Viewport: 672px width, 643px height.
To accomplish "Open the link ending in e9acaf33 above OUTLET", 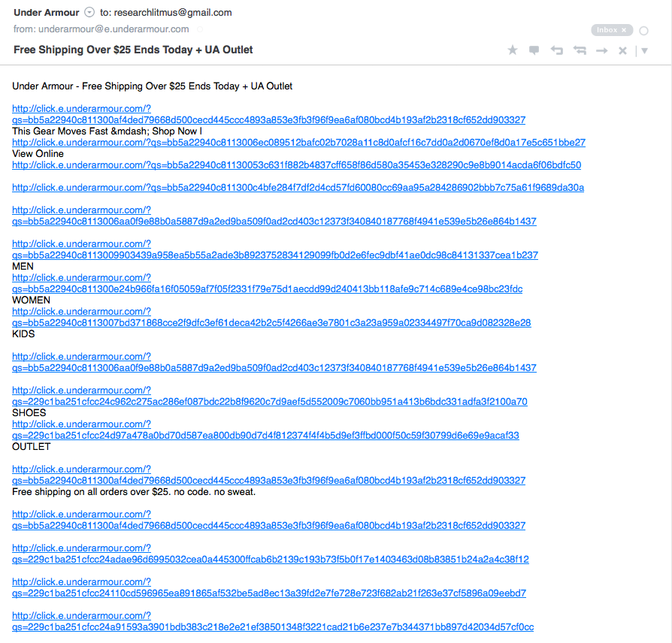I will coord(265,430).
